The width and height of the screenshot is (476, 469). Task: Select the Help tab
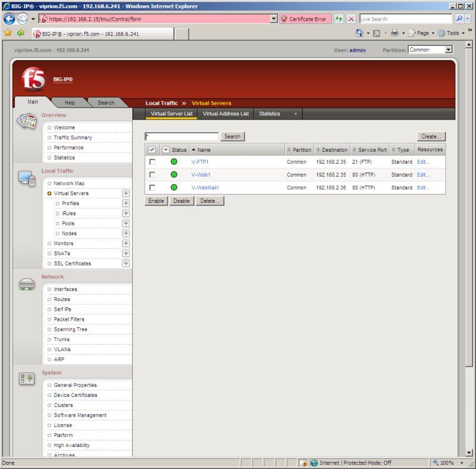coord(70,103)
